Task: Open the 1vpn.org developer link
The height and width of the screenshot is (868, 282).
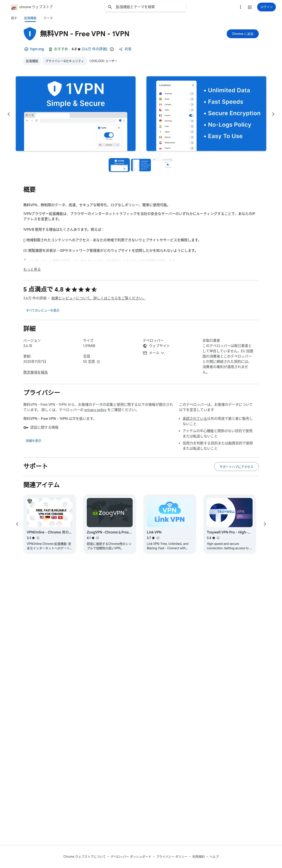Action: pos(37,49)
